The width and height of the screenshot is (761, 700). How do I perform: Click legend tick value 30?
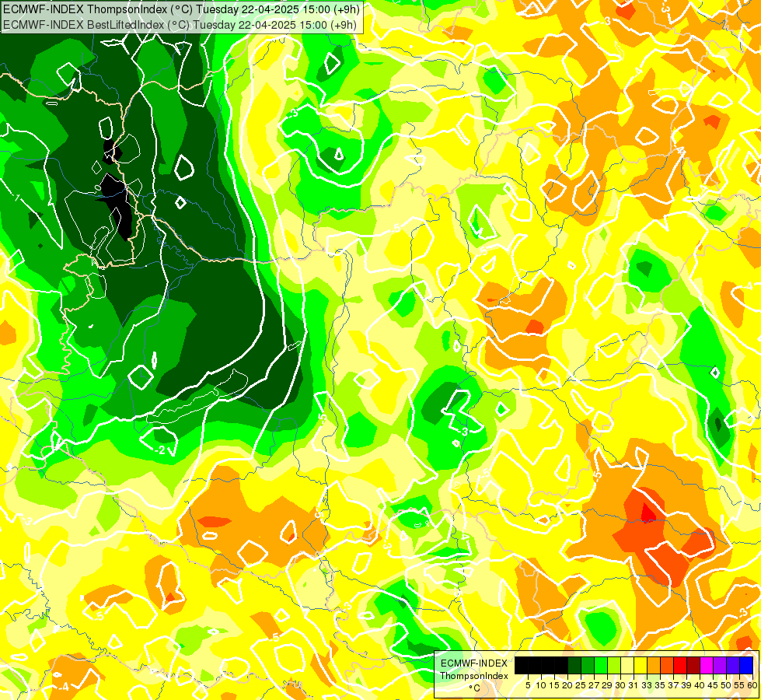click(620, 685)
